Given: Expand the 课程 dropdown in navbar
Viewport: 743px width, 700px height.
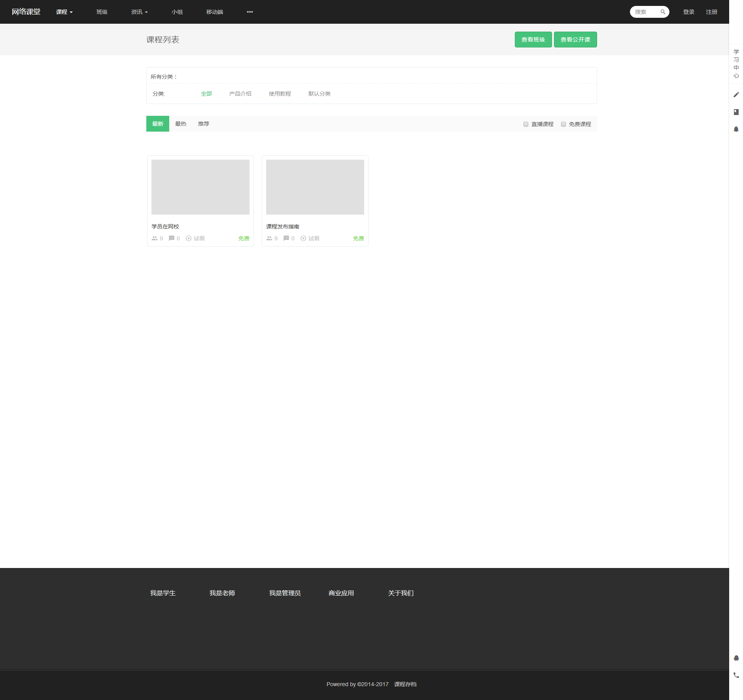Looking at the screenshot, I should [x=64, y=12].
